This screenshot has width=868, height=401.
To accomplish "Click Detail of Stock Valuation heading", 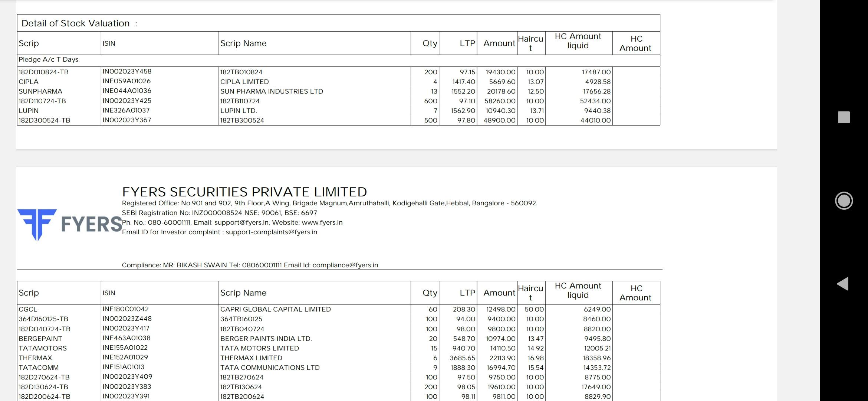I will pyautogui.click(x=76, y=23).
